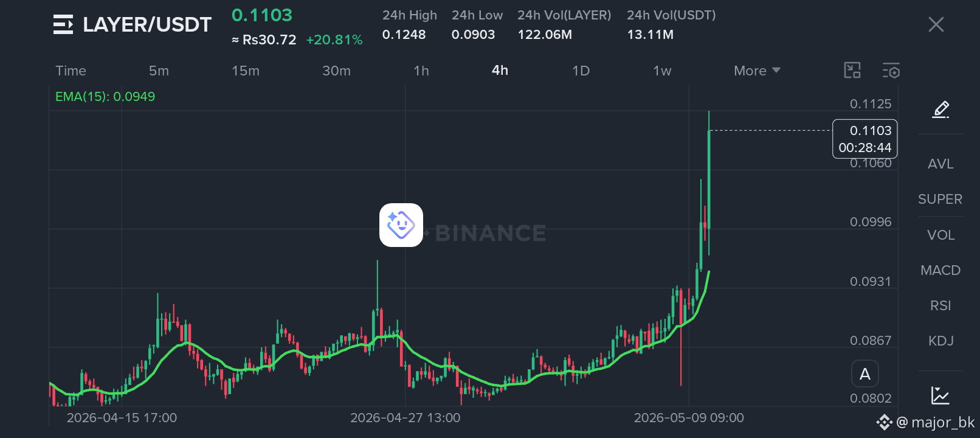Close the full-screen chart view
980x438 pixels.
[936, 24]
